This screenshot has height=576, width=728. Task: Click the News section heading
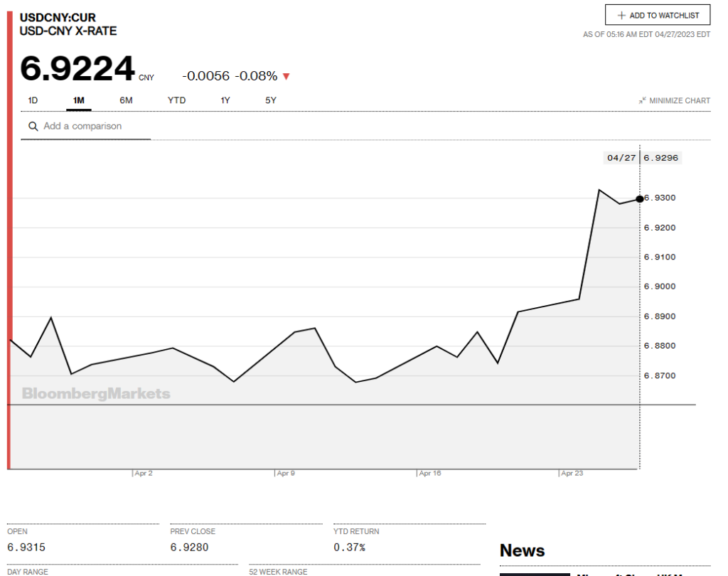(x=522, y=550)
